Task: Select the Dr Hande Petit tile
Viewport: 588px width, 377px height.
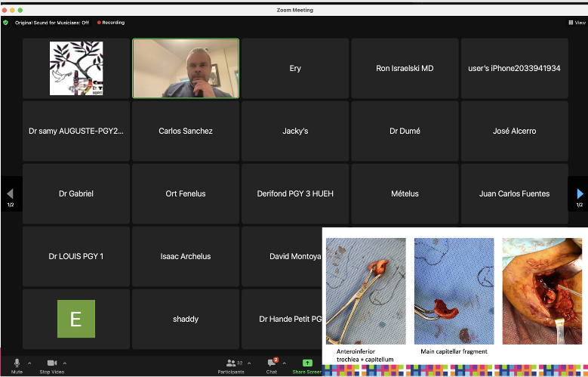Action: pos(282,319)
